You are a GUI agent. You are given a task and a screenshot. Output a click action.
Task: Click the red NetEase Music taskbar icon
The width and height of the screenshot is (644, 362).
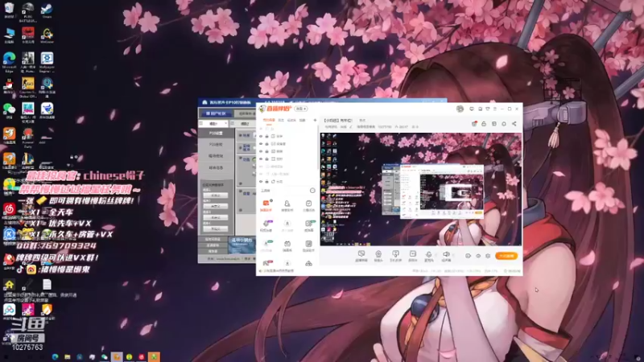pos(142,357)
